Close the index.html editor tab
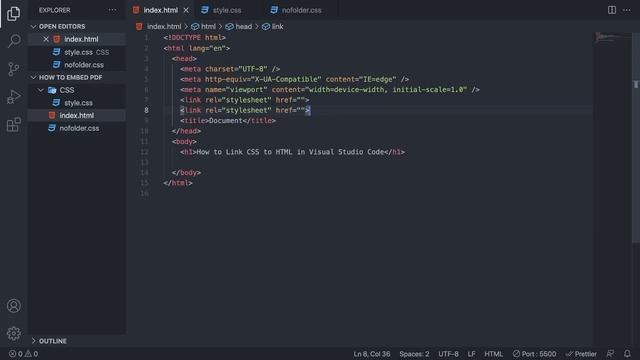 [186, 10]
